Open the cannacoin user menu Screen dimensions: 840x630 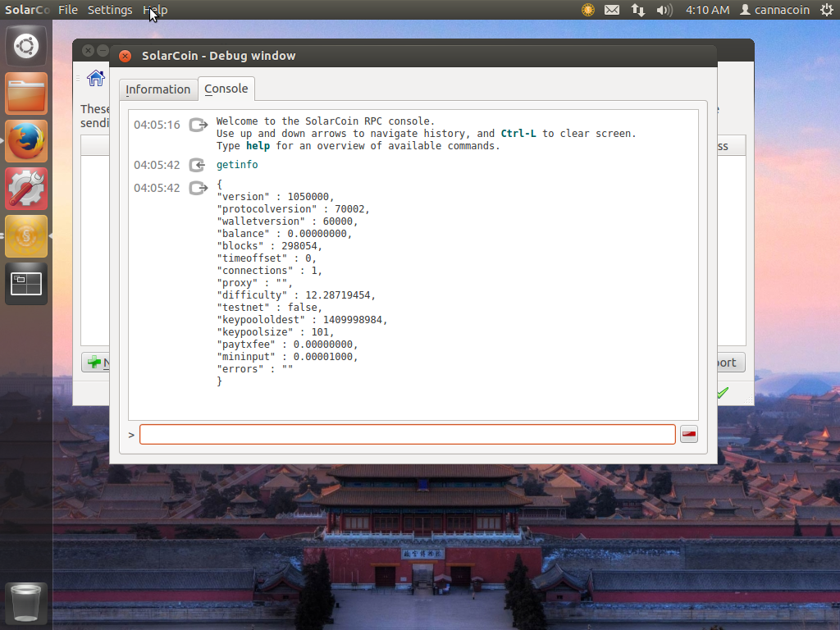(x=774, y=10)
